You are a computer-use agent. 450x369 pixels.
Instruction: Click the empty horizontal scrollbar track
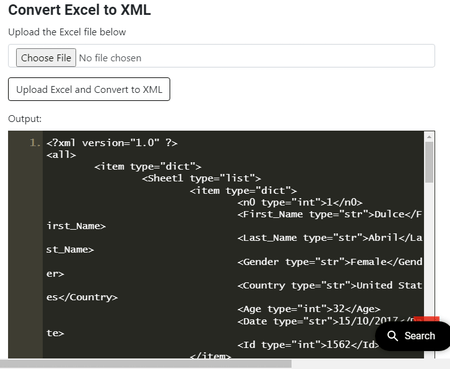(371, 364)
